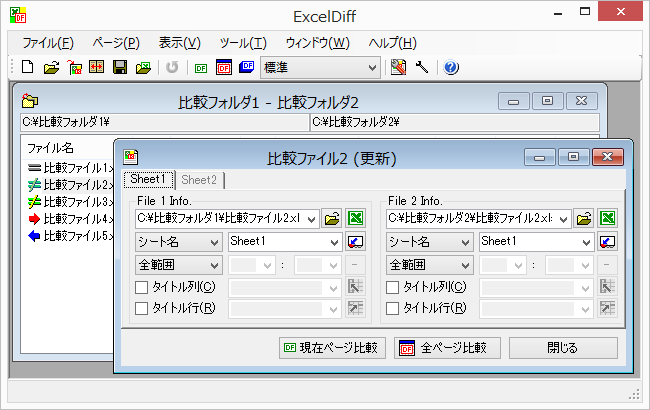
Task: Open File 1 Sheet1 sheet dropdown
Action: coord(285,242)
